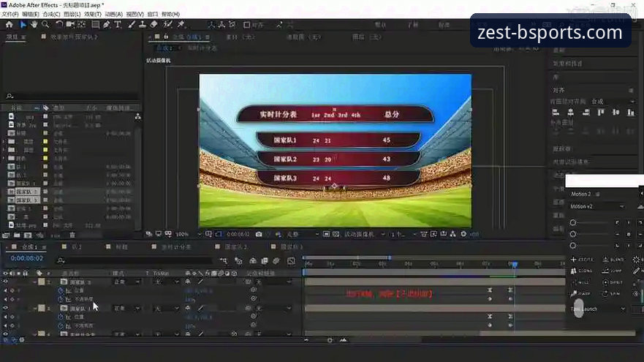This screenshot has width=644, height=362.
Task: Click the SPIN button in Motion panel
Action: point(612,294)
